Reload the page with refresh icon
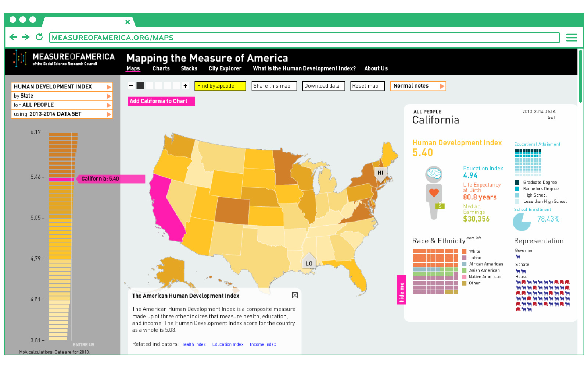This screenshot has width=588, height=368. [39, 37]
